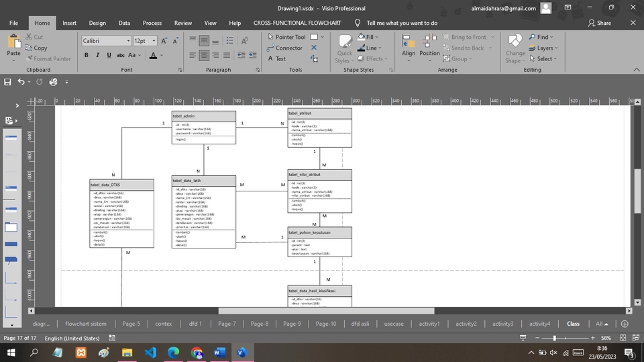Open the All pages list
Viewport: 644px width, 362px height.
pos(602,324)
